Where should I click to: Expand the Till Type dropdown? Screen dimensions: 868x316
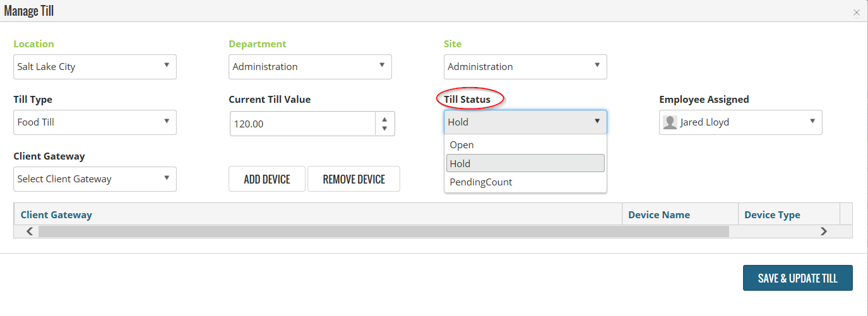coord(95,122)
